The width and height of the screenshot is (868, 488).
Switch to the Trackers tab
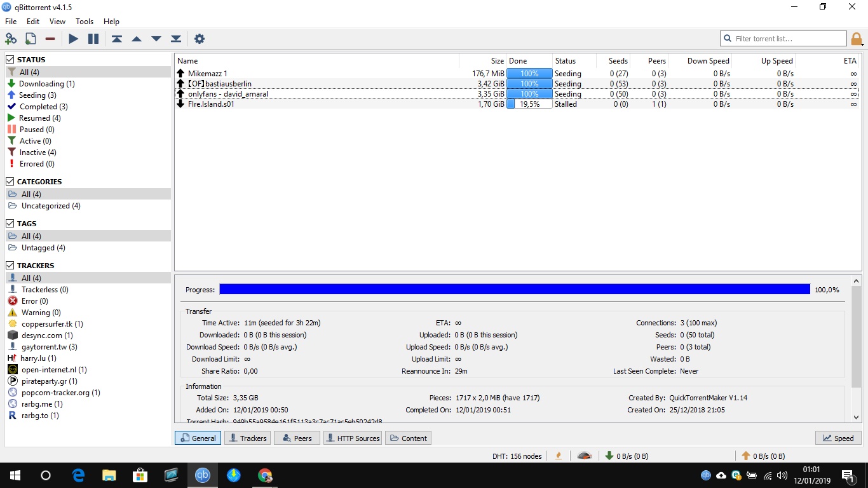[x=248, y=438]
